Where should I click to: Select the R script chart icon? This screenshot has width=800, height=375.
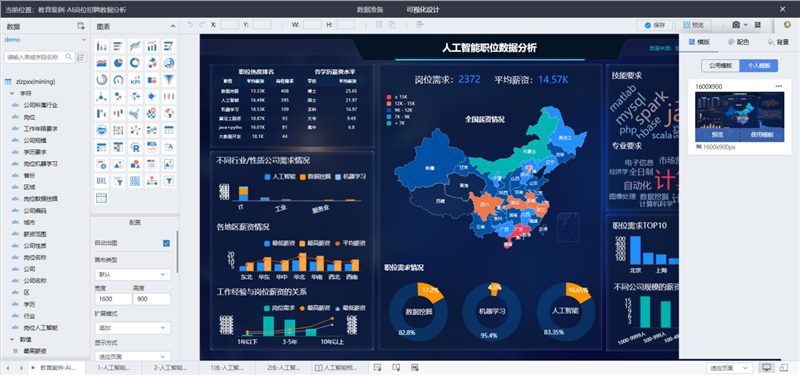coord(135,147)
